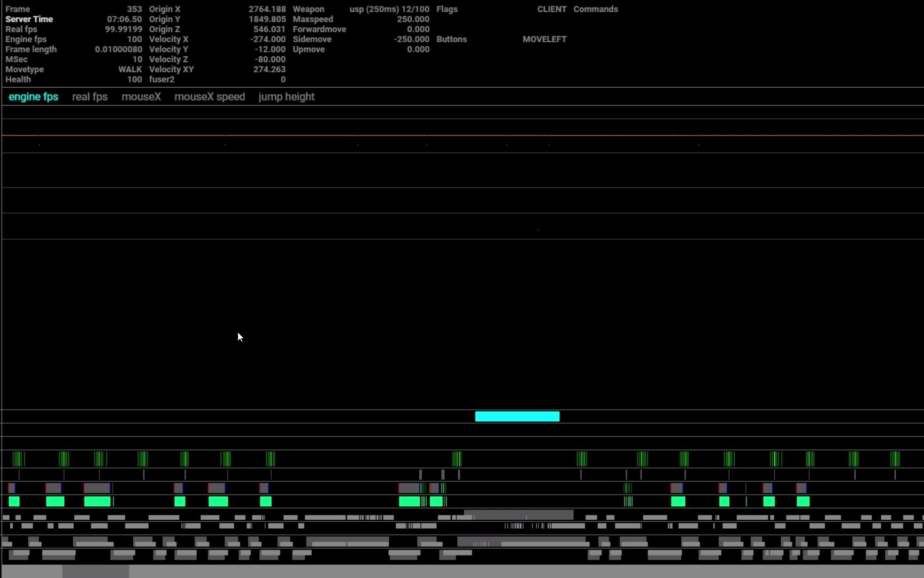The height and width of the screenshot is (578, 924).
Task: Click the Movetype label
Action: 25,70
